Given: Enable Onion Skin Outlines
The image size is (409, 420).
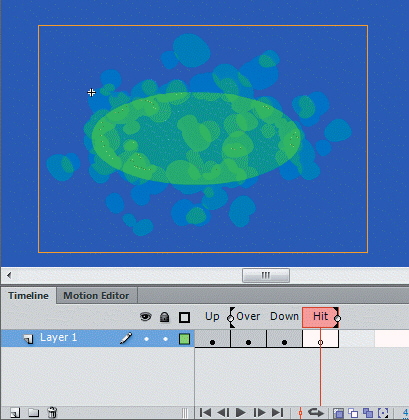Looking at the screenshot, I should (x=353, y=413).
